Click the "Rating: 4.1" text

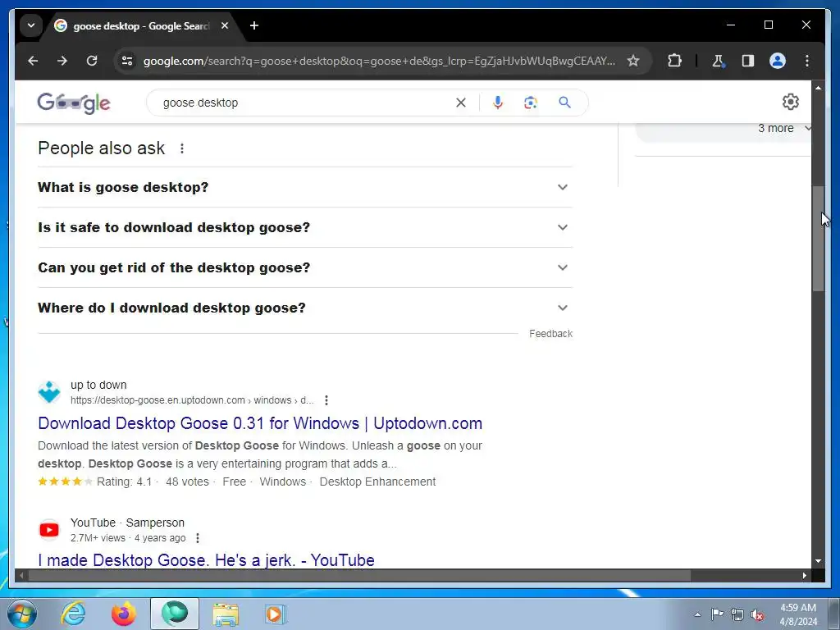[x=125, y=482]
